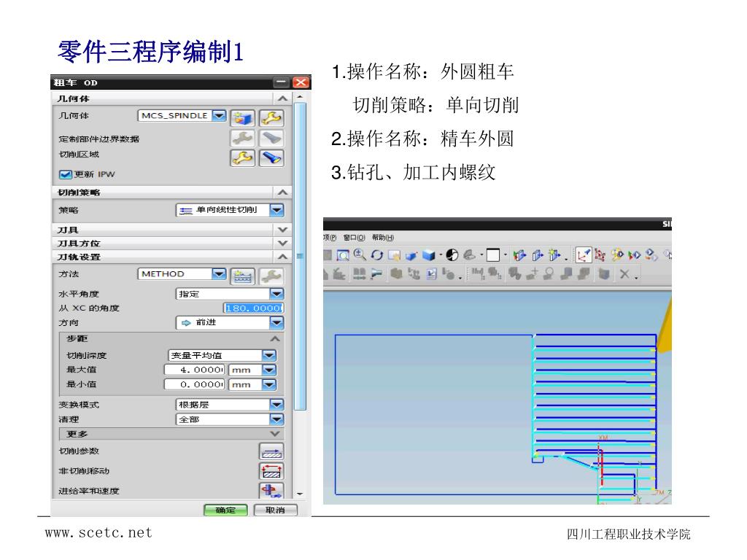Open the strategy 单向线性切削 dropdown
Image resolution: width=747 pixels, height=560 pixels.
276,210
